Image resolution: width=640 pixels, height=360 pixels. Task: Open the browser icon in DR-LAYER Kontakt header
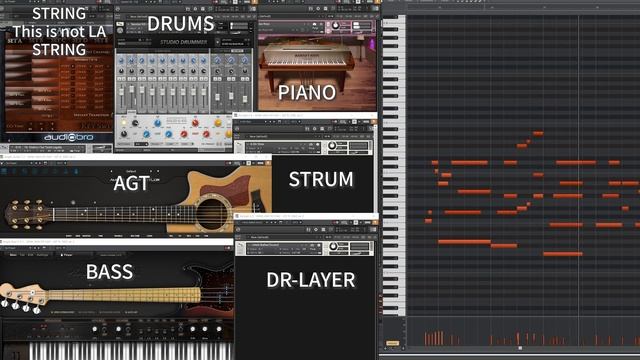point(309,229)
